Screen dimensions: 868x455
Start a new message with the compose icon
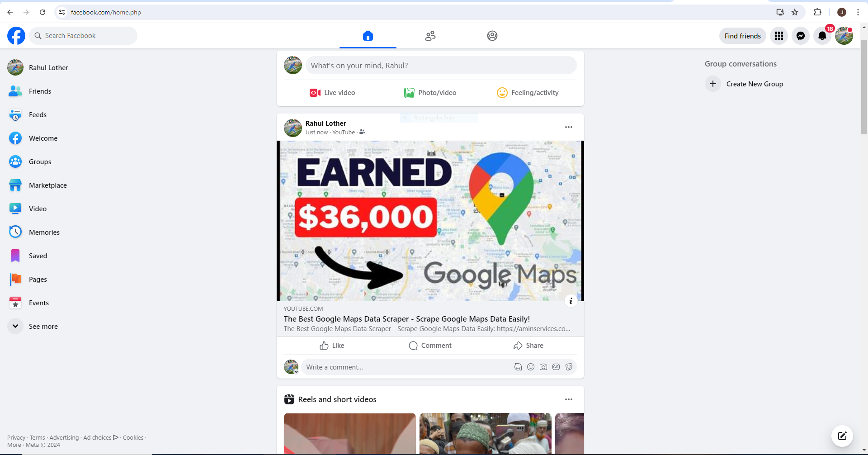[842, 436]
